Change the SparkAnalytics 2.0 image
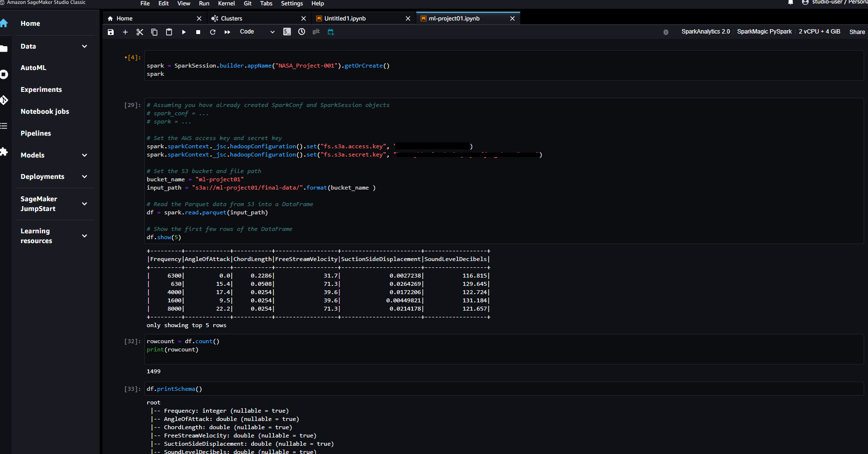The height and width of the screenshot is (454, 868). coord(705,32)
